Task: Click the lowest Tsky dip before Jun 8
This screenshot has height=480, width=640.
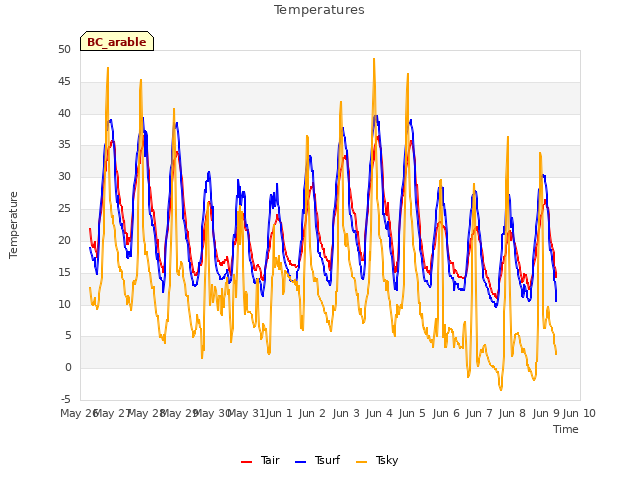Action: point(501,390)
